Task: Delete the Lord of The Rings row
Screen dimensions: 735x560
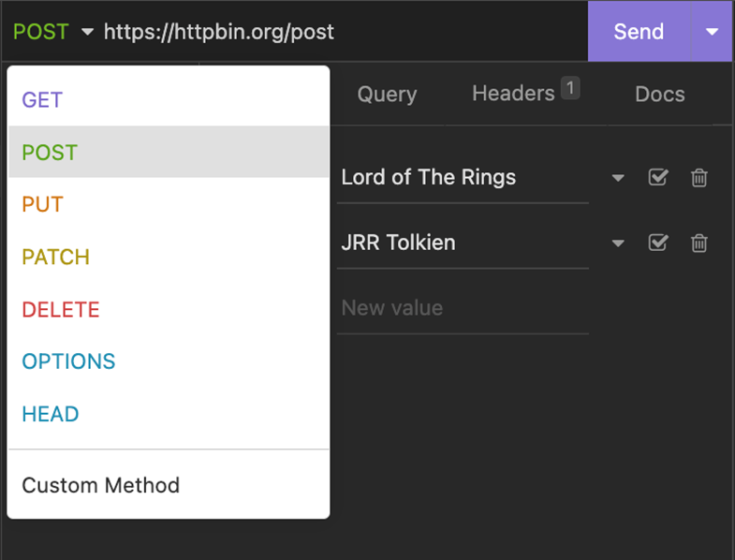Action: point(698,178)
